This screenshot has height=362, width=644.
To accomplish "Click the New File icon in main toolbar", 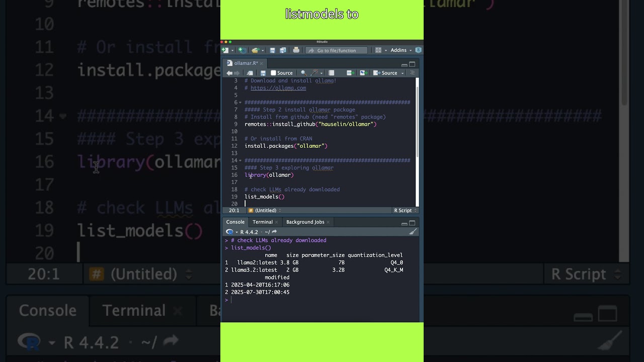I will [x=225, y=50].
